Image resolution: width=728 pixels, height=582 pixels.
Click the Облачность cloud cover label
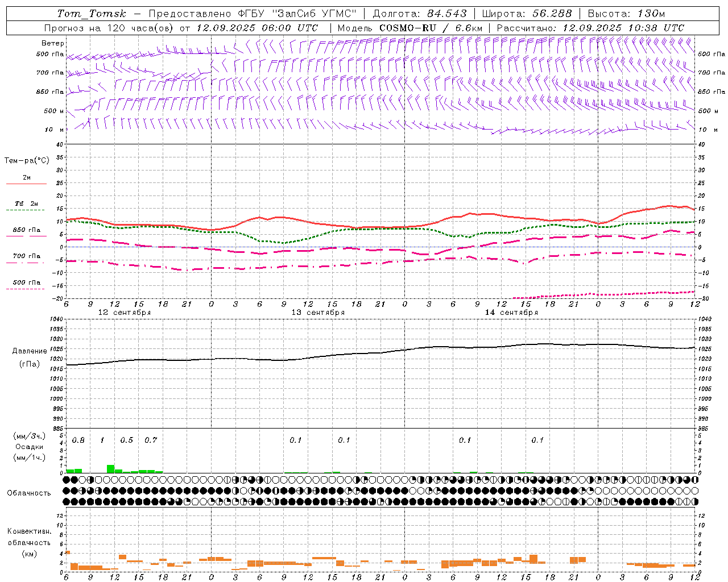(x=29, y=493)
